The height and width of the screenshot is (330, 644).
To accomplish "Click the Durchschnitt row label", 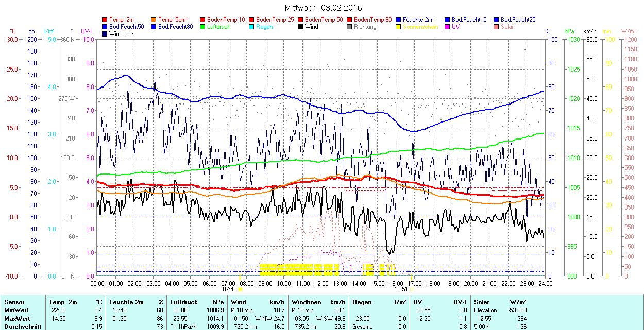I will pyautogui.click(x=21, y=326).
